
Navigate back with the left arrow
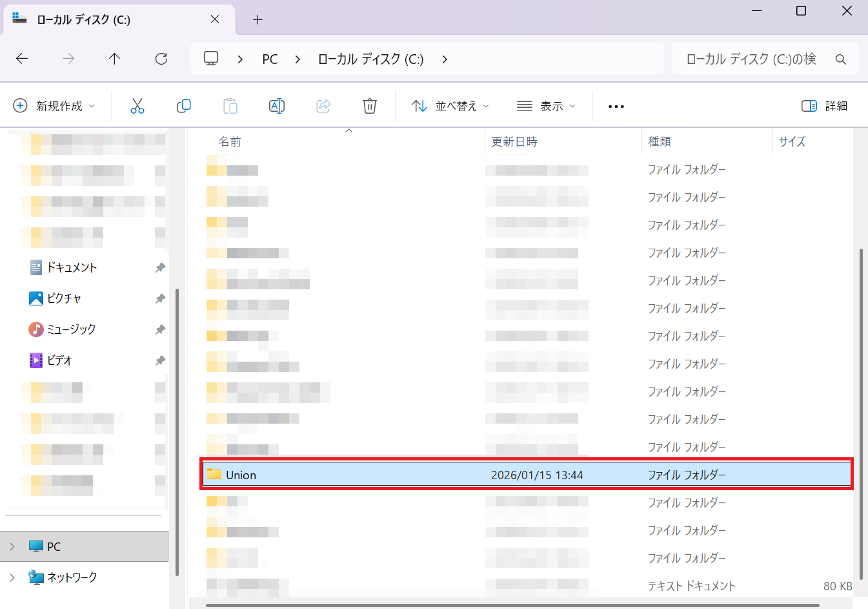click(22, 59)
